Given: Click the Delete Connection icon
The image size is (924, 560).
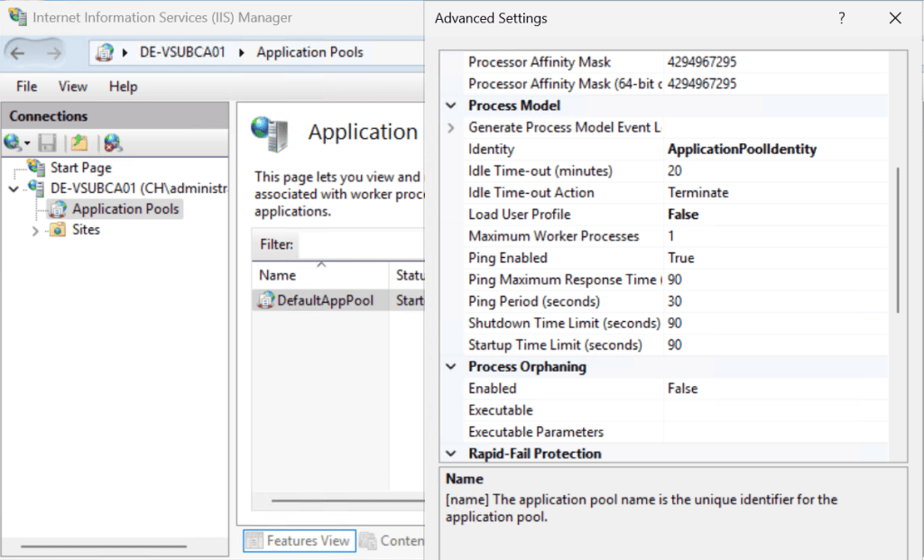Looking at the screenshot, I should pos(112,142).
